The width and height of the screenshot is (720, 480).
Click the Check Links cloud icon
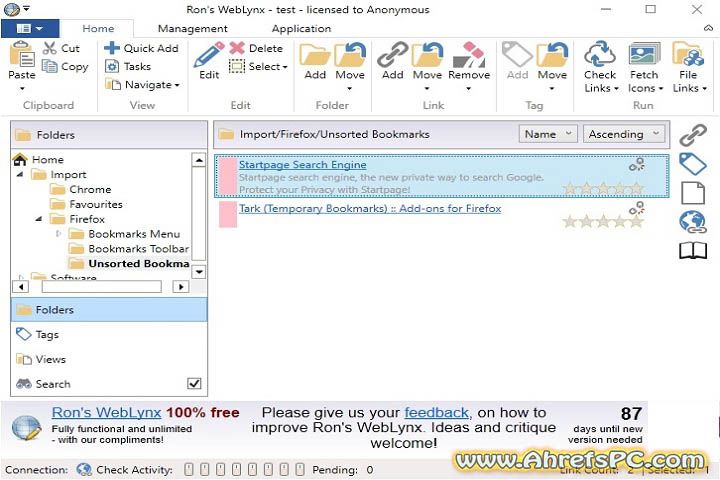[600, 54]
